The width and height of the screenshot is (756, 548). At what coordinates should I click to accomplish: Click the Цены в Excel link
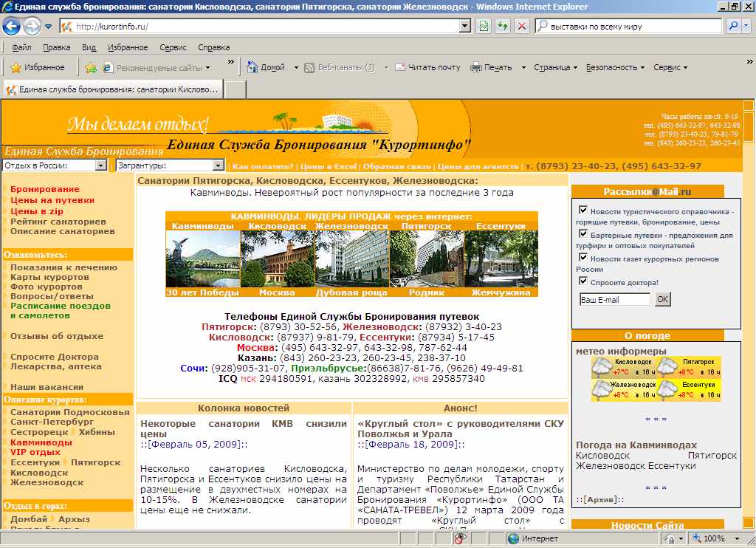pyautogui.click(x=329, y=166)
